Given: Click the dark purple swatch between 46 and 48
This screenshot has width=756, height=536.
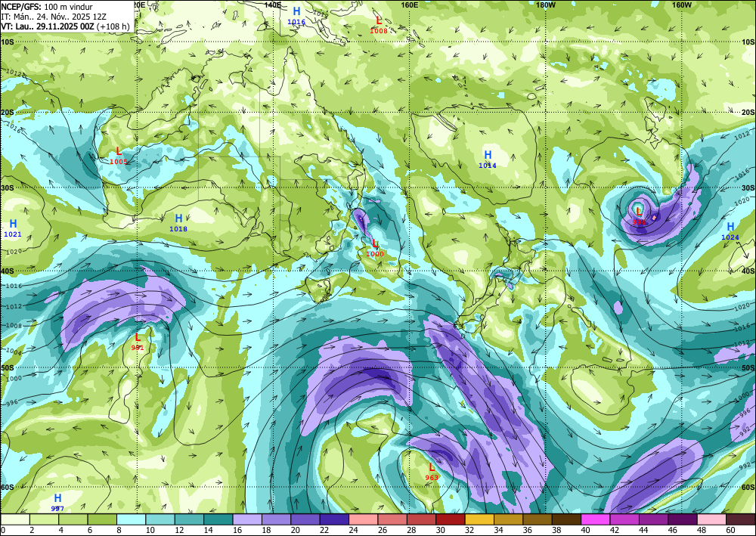Looking at the screenshot, I should pyautogui.click(x=682, y=519).
